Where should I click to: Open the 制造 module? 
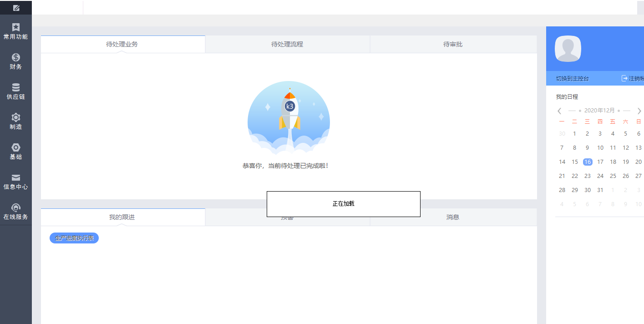pos(16,121)
